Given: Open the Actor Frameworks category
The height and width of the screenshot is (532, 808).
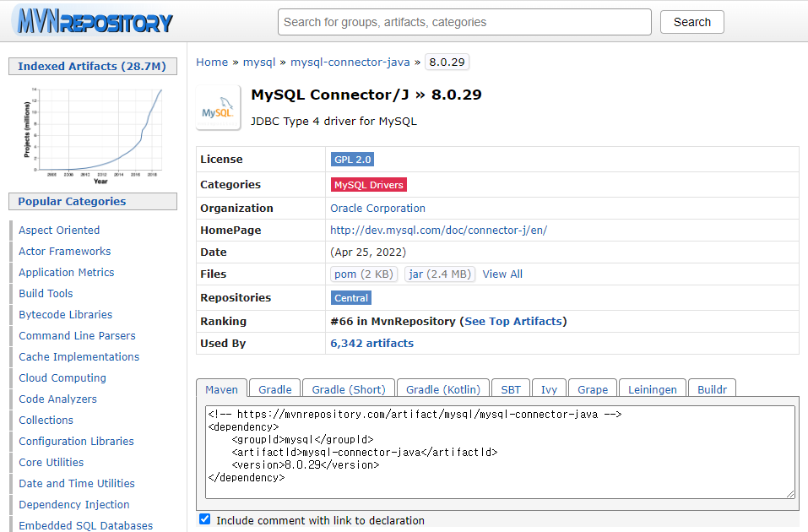Looking at the screenshot, I should tap(65, 252).
